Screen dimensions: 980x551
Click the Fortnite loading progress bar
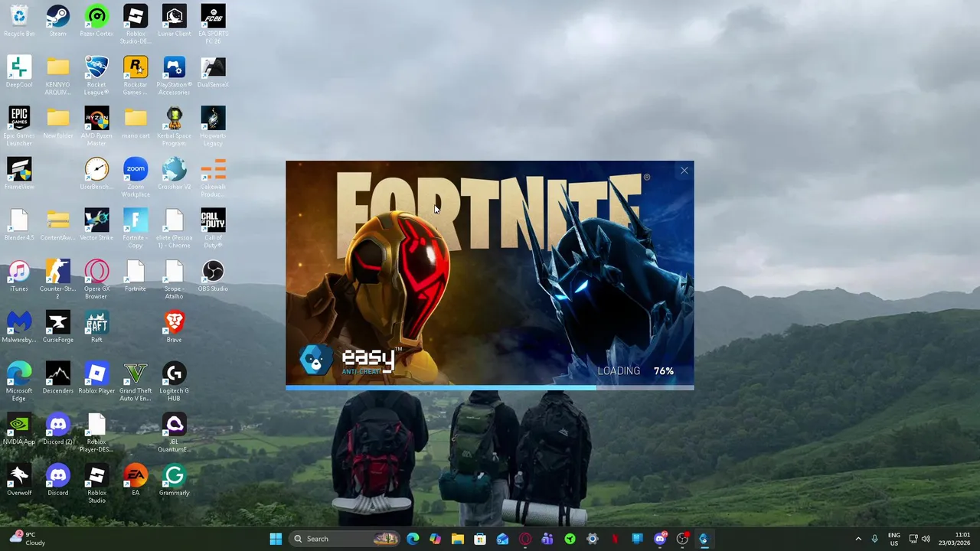pyautogui.click(x=490, y=388)
